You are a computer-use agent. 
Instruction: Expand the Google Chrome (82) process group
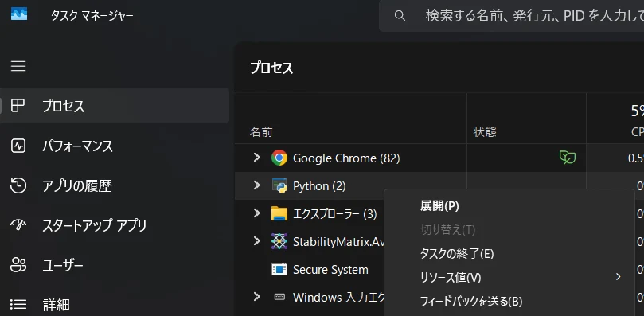(x=256, y=158)
